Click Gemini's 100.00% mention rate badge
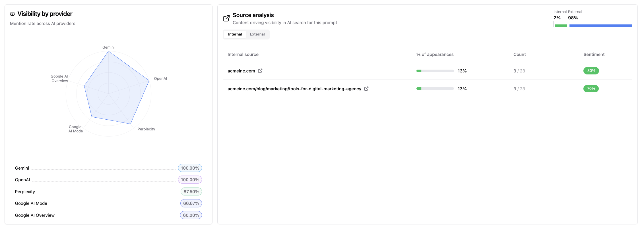The height and width of the screenshot is (227, 644). (190, 168)
